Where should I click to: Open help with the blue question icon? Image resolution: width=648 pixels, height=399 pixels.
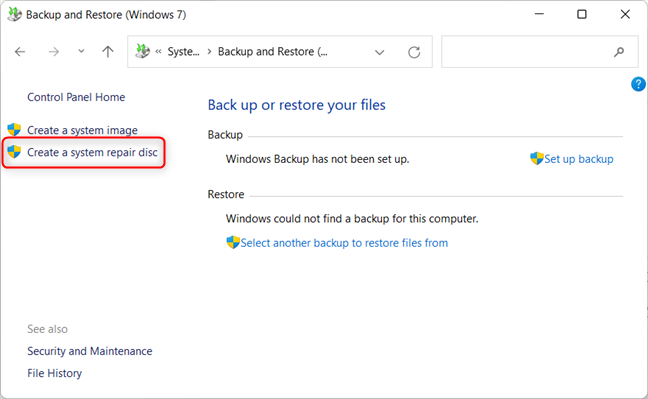pos(638,84)
